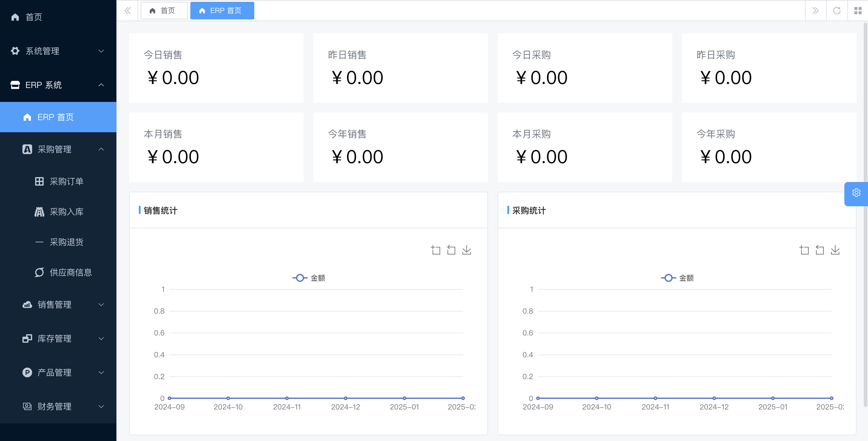Restore zoom on the 销售统计 chart
The height and width of the screenshot is (441, 868).
tap(451, 250)
